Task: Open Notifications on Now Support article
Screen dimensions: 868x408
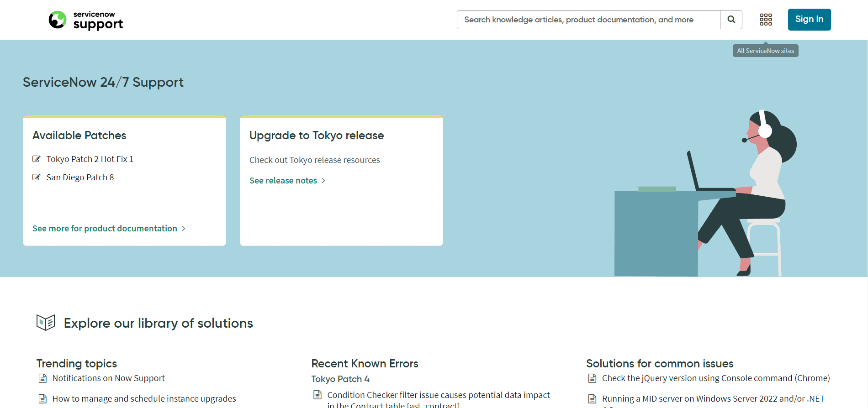Action: [x=109, y=378]
